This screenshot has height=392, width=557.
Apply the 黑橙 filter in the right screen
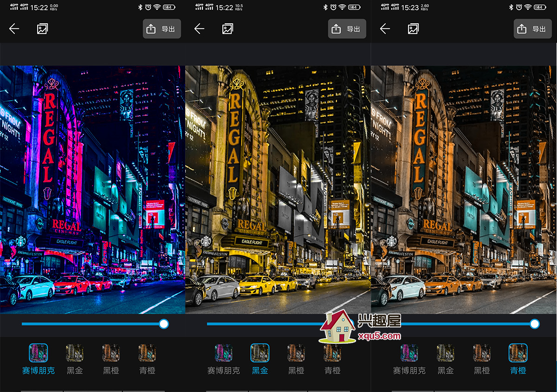click(482, 359)
